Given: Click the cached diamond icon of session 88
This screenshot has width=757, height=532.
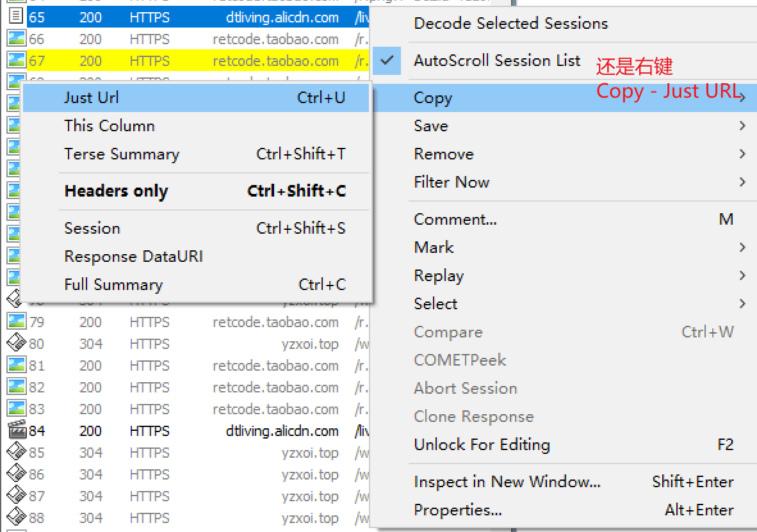Looking at the screenshot, I should click(x=15, y=518).
